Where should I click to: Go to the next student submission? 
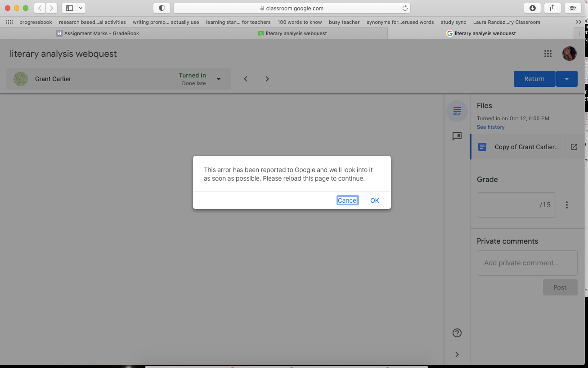267,79
